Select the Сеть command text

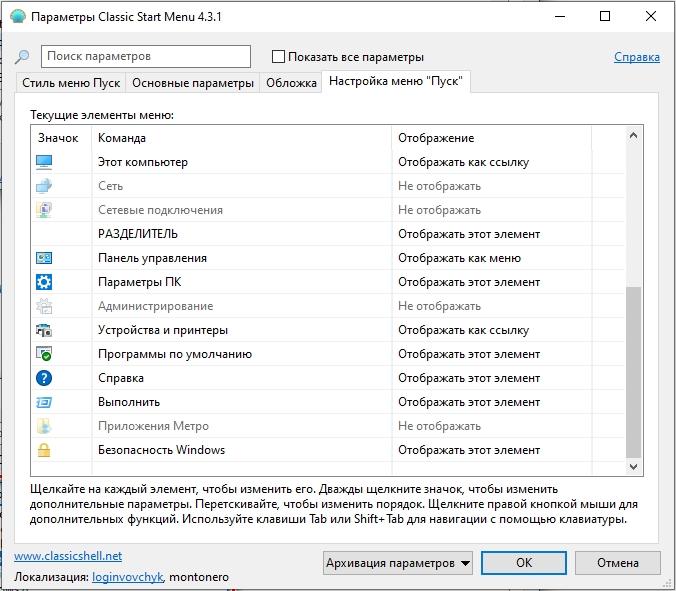(110, 186)
